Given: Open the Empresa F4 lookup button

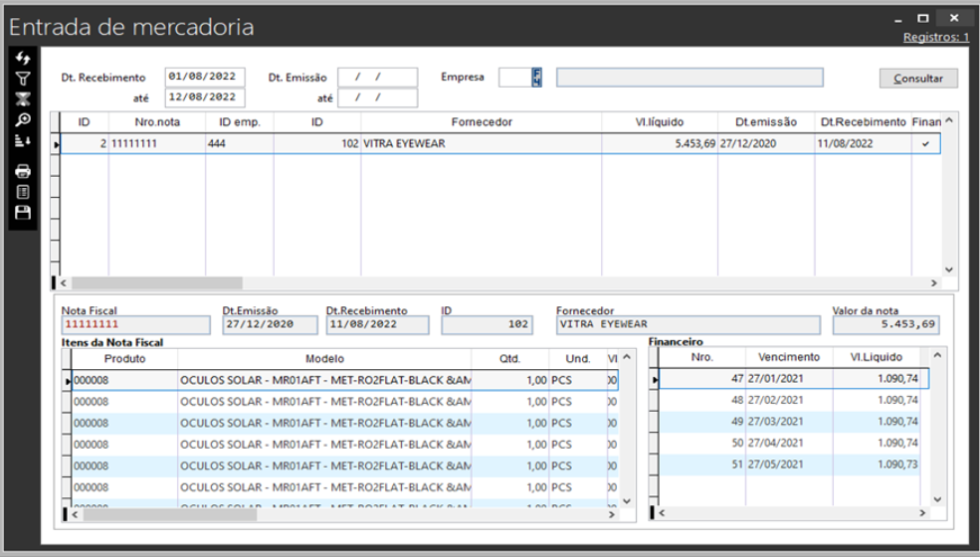Looking at the screenshot, I should (x=536, y=78).
